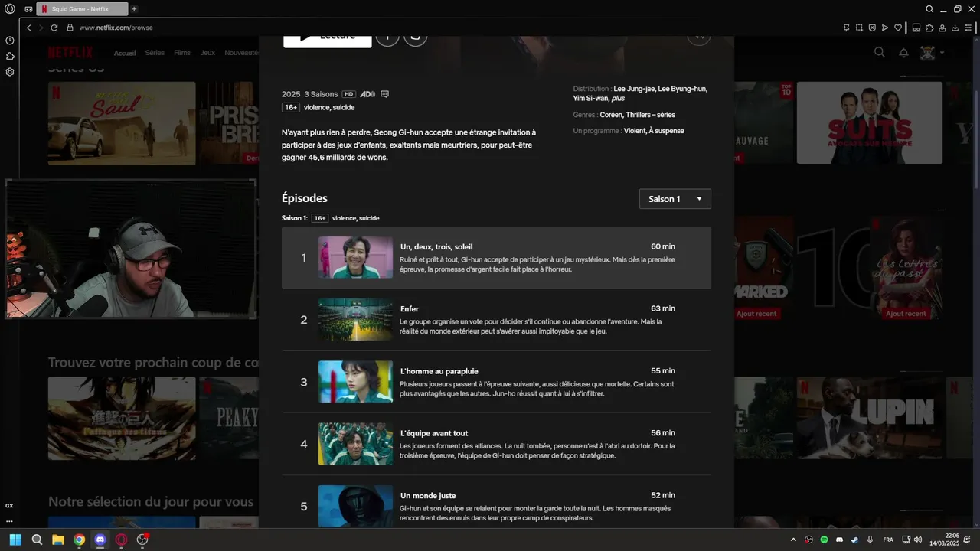
Task: Open the Jeux menu item
Action: pos(207,53)
